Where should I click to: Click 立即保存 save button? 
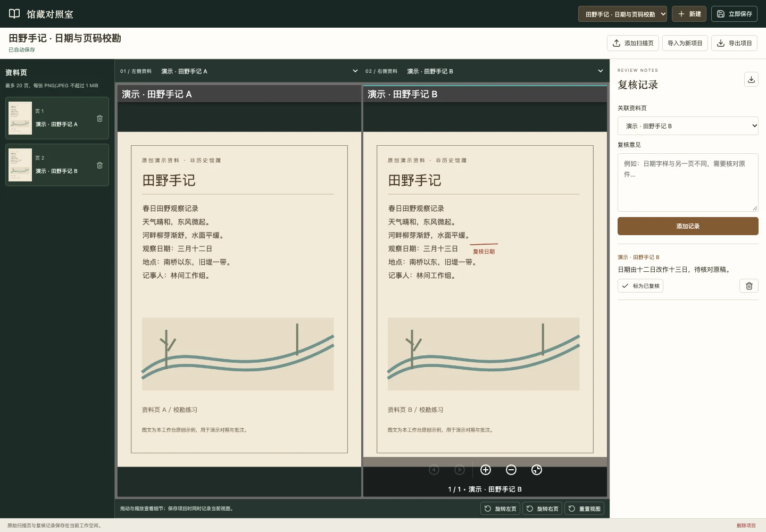pyautogui.click(x=735, y=14)
